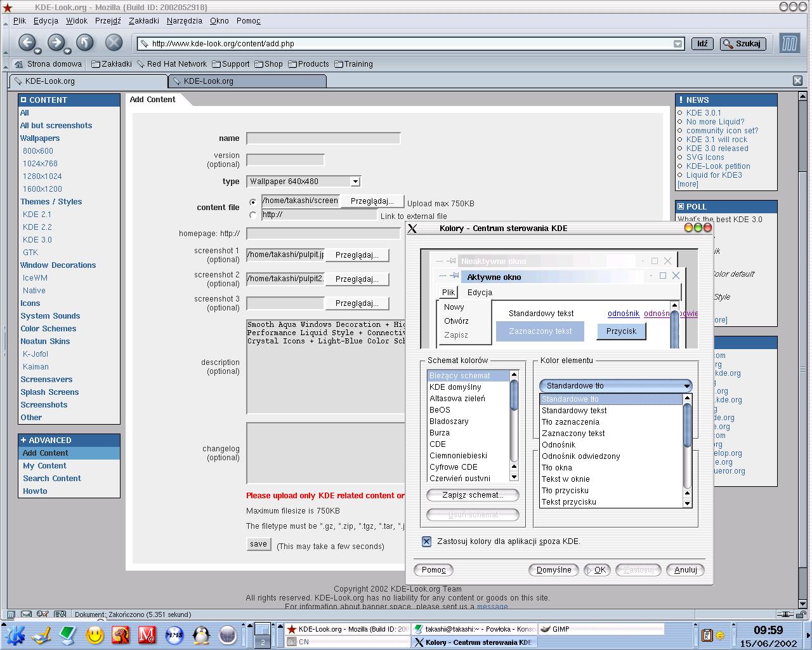Launch the yellow smiley icon in the panel
The width and height of the screenshot is (812, 650).
[95, 634]
